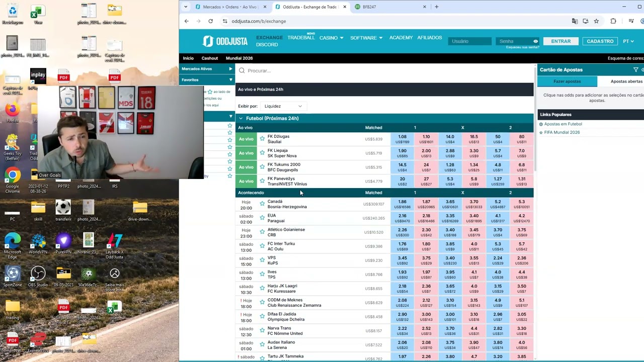
Task: Open the FIFA Mundial 2026 link
Action: point(562,132)
